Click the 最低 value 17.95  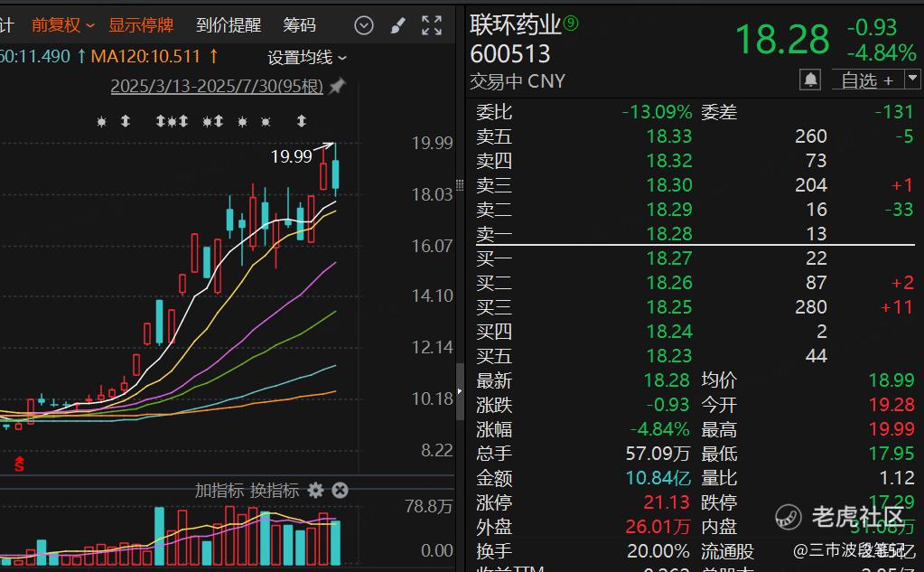tap(891, 454)
